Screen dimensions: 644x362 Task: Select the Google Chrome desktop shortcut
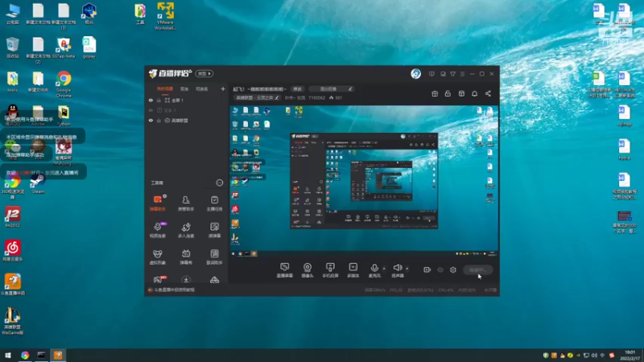(x=64, y=84)
